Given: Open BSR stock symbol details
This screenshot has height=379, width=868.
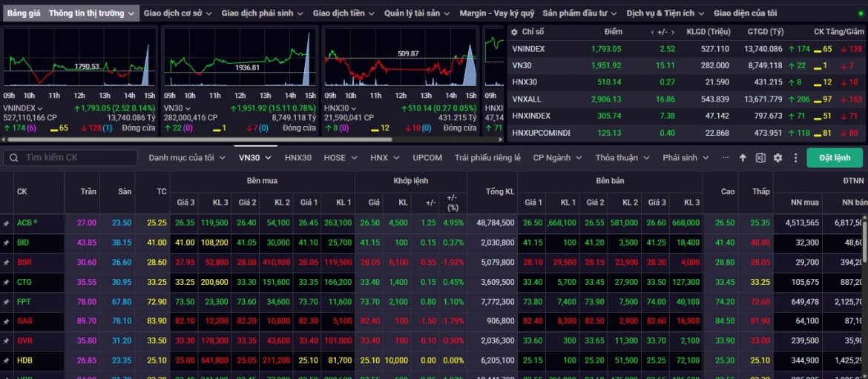Looking at the screenshot, I should 24,263.
